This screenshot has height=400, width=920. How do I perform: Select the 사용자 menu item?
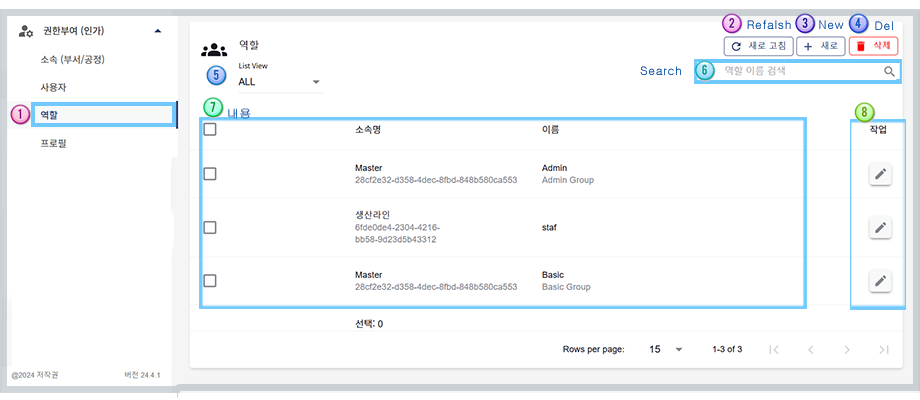[53, 88]
